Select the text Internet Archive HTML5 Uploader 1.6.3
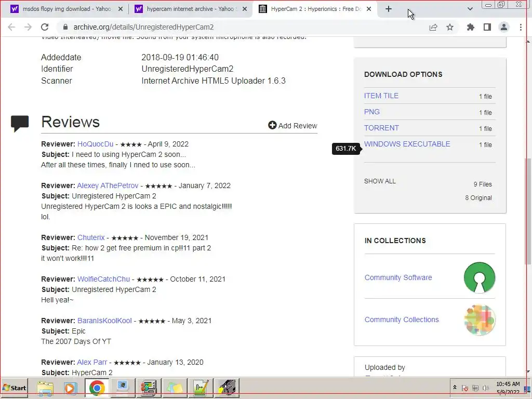 214,81
